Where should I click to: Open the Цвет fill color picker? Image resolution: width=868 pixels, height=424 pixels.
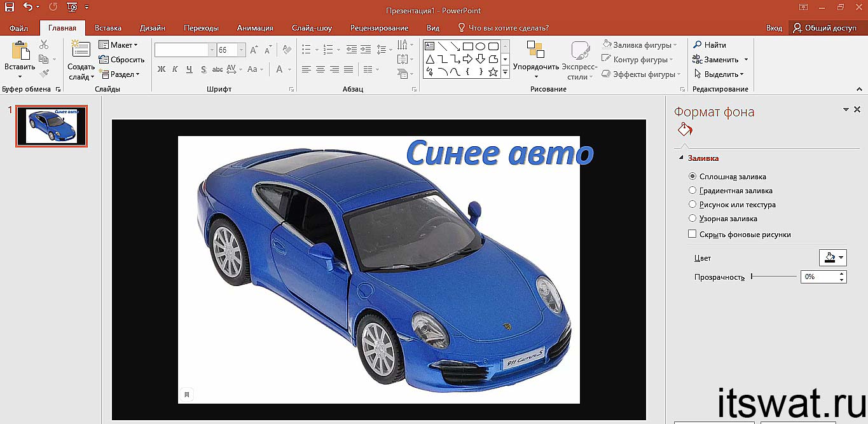832,257
